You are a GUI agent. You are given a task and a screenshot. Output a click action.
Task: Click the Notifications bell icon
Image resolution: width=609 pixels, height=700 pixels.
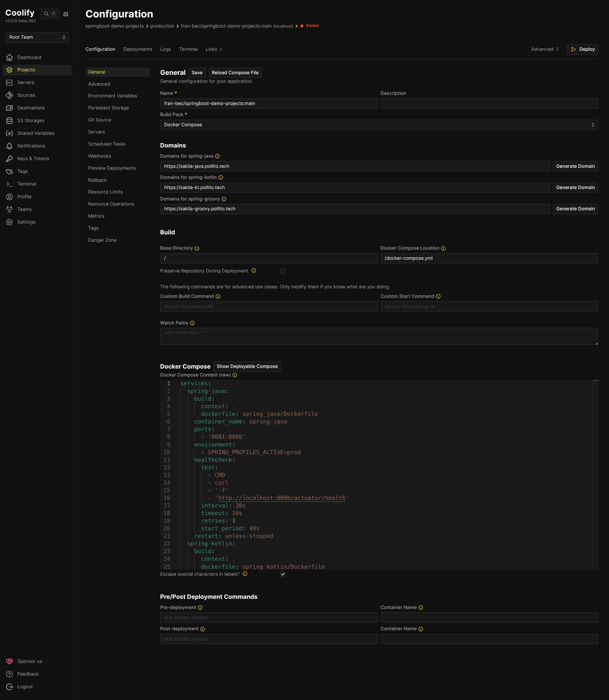coord(10,146)
